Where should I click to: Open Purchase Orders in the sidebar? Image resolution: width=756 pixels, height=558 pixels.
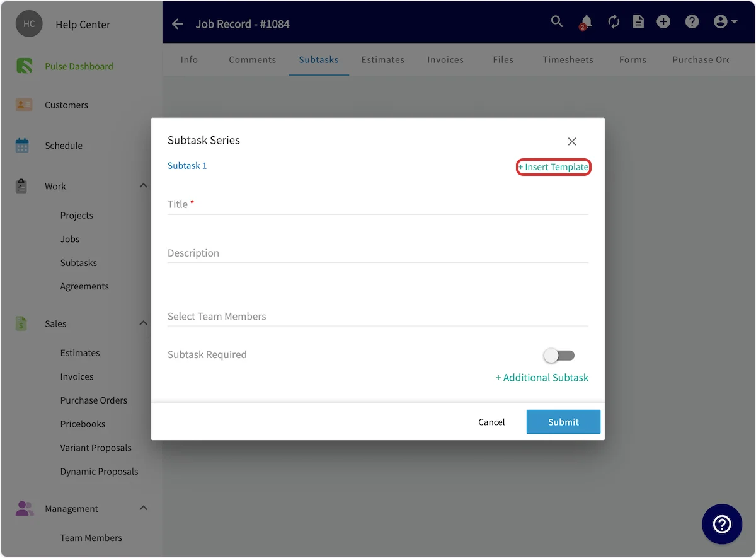pyautogui.click(x=94, y=400)
